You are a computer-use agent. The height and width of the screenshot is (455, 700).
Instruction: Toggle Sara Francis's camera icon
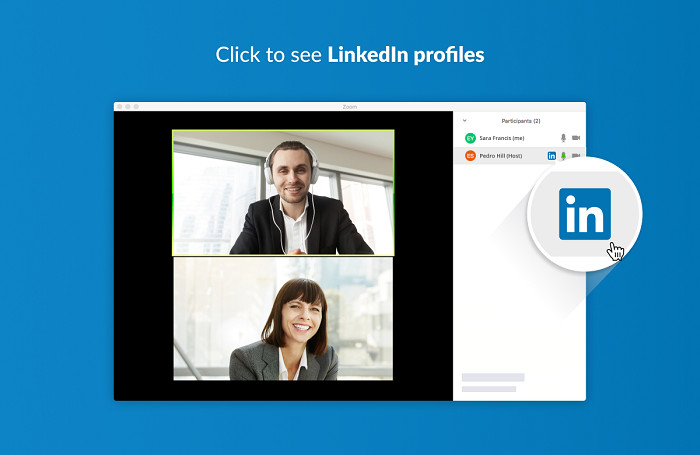[x=576, y=138]
